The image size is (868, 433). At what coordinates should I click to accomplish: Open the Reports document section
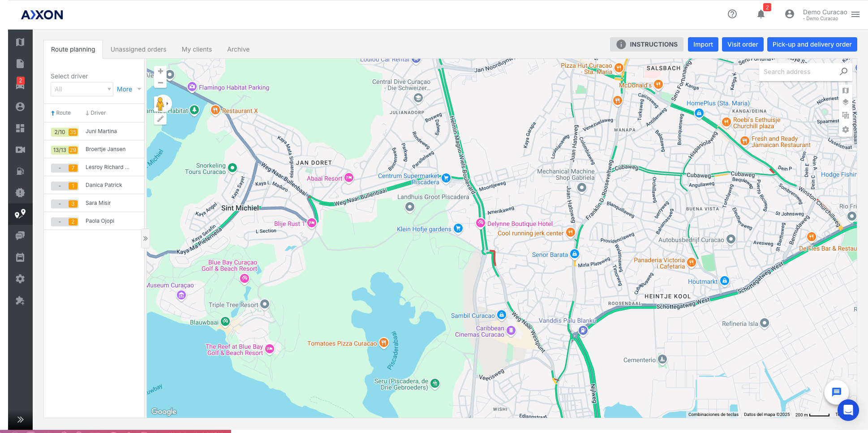click(20, 63)
